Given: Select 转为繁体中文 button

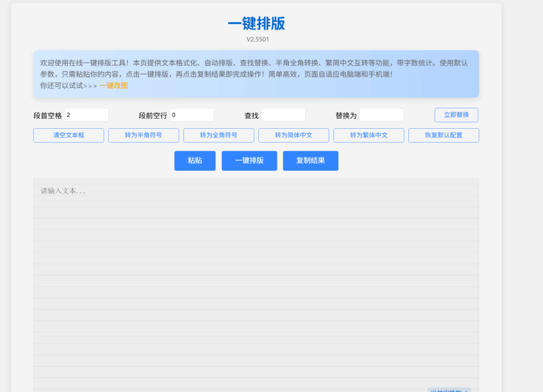Looking at the screenshot, I should pyautogui.click(x=369, y=135).
